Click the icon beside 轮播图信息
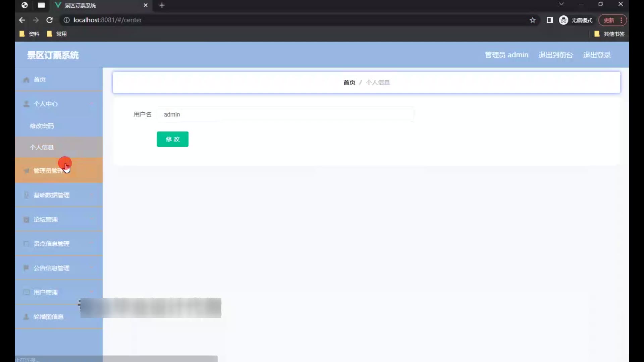 point(26,317)
